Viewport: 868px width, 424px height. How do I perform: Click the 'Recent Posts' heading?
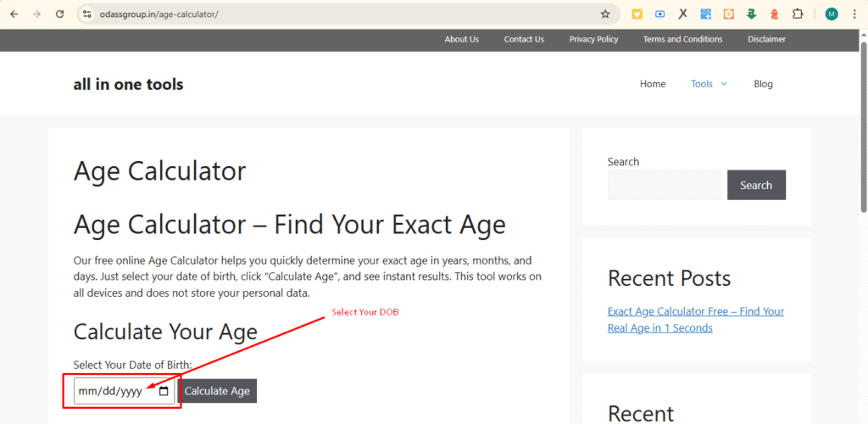670,278
